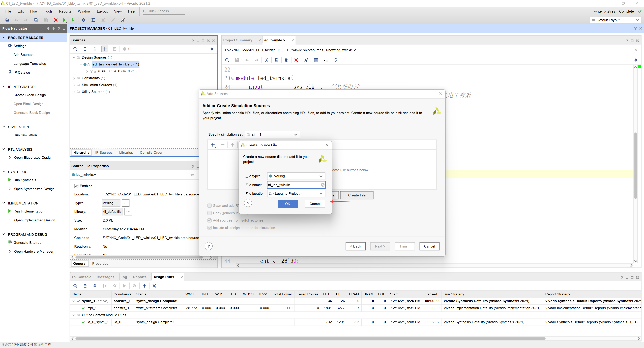Switch to the Properties tab under Source File Properties
The height and width of the screenshot is (348, 644).
100,264
